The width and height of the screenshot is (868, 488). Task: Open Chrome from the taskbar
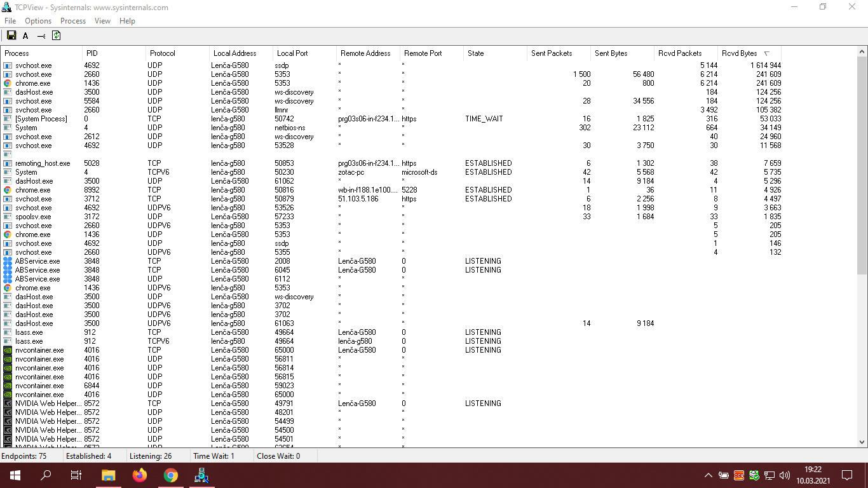tap(170, 475)
